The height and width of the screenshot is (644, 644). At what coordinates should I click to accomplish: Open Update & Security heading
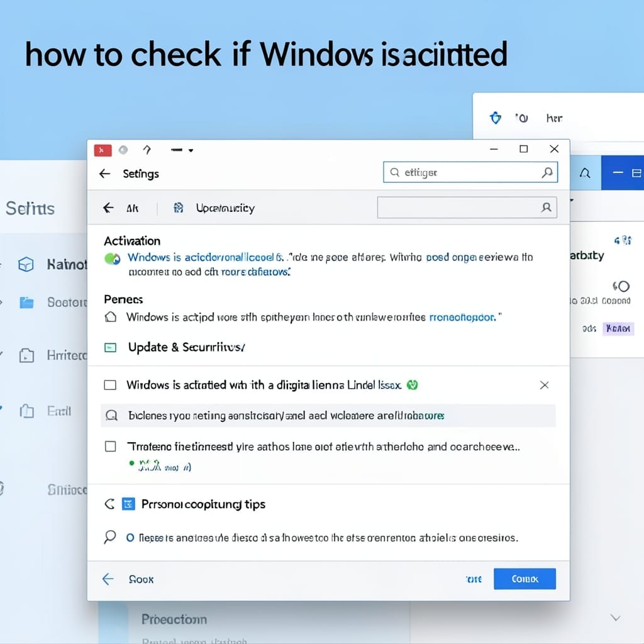186,347
